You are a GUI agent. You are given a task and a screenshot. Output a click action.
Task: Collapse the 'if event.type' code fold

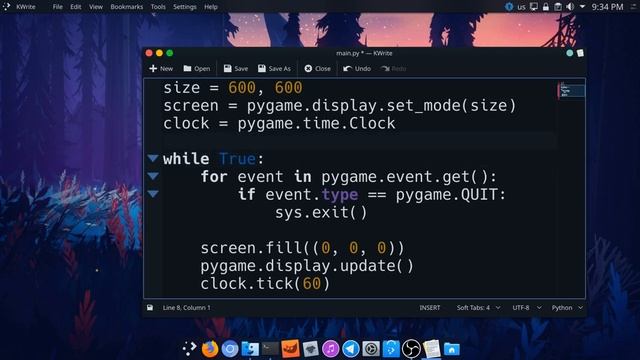tap(153, 193)
